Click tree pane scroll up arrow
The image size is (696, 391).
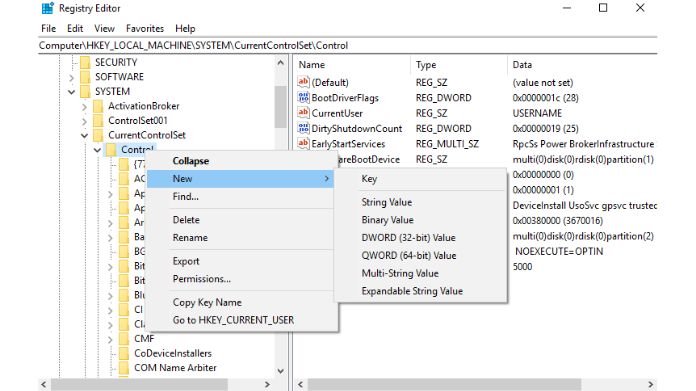click(x=281, y=63)
